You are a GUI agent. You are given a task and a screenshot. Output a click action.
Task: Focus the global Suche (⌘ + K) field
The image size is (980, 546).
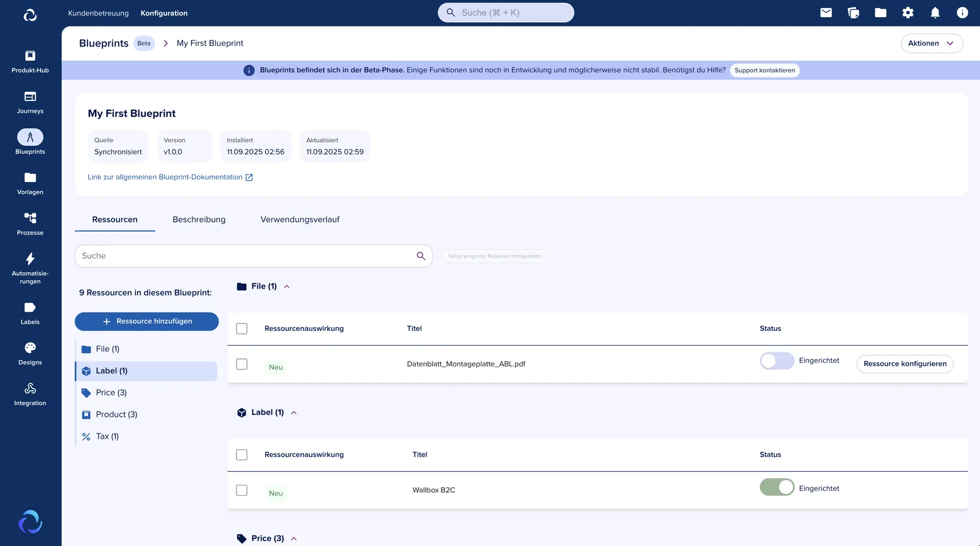click(x=506, y=13)
